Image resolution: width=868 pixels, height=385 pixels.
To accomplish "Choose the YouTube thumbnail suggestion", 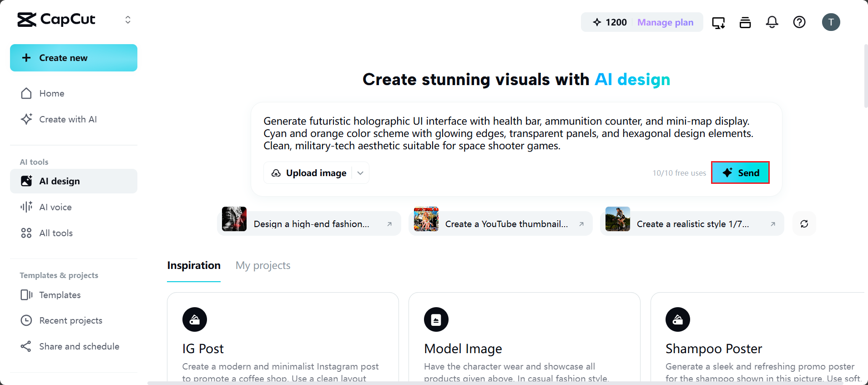I will coord(500,224).
